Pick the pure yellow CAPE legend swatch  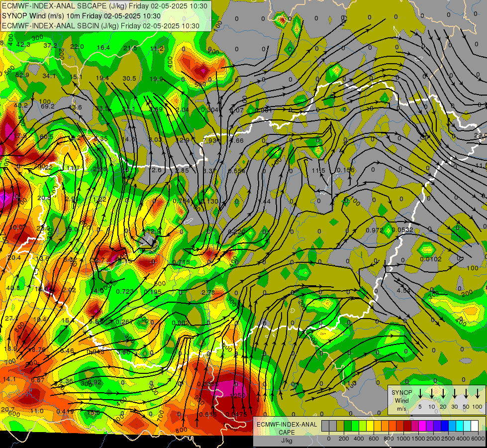[x=370, y=426]
